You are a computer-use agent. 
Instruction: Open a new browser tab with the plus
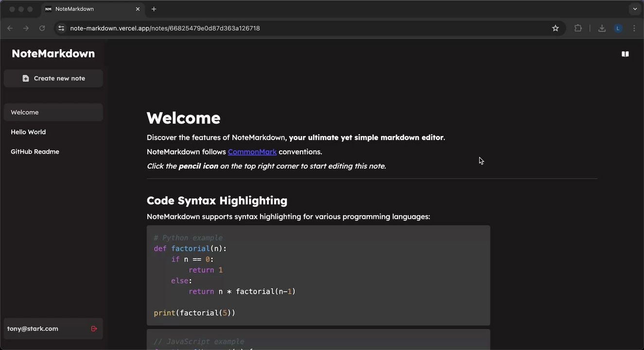tap(154, 9)
